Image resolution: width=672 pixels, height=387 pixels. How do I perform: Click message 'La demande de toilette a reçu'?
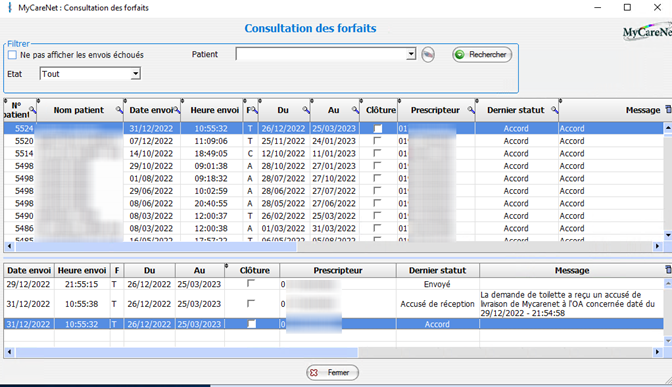point(567,304)
